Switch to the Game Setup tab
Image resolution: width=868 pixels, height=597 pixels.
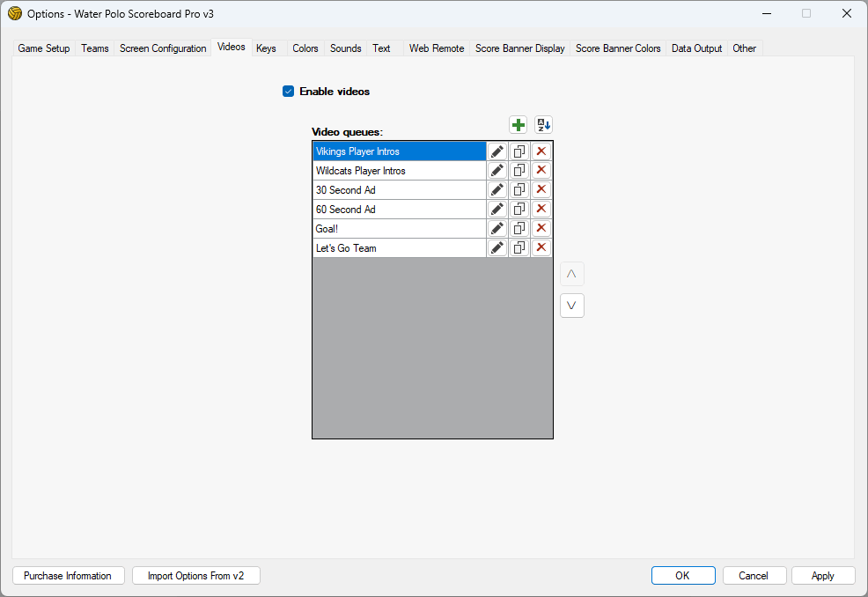pos(44,48)
